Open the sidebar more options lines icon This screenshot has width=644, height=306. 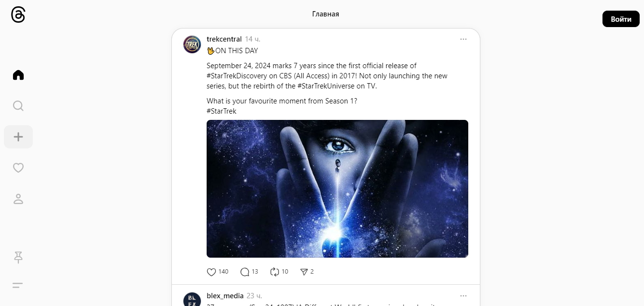(x=18, y=285)
